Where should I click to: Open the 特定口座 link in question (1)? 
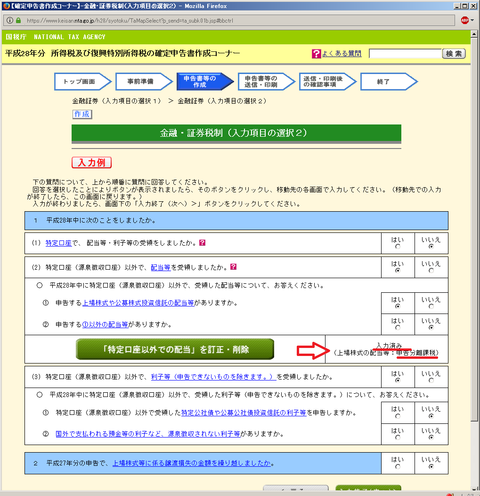click(59, 243)
